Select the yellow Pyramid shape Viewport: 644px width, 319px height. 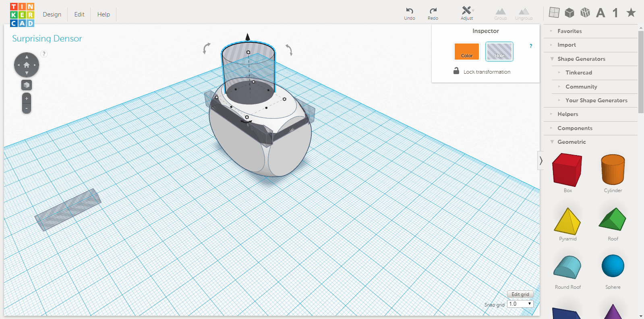point(567,221)
